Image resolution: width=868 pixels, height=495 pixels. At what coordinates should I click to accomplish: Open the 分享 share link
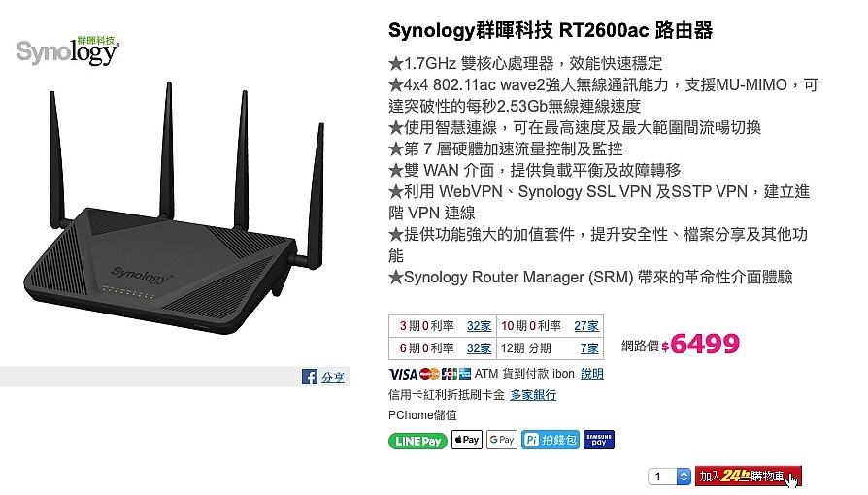tap(333, 377)
